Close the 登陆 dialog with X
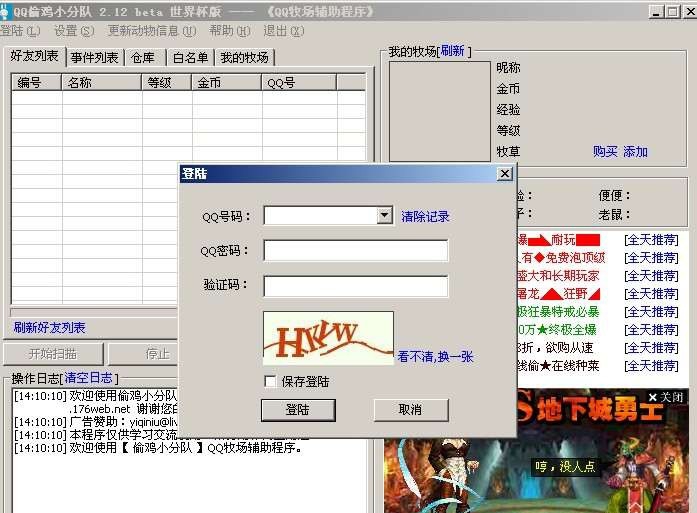The image size is (697, 513). coord(505,173)
